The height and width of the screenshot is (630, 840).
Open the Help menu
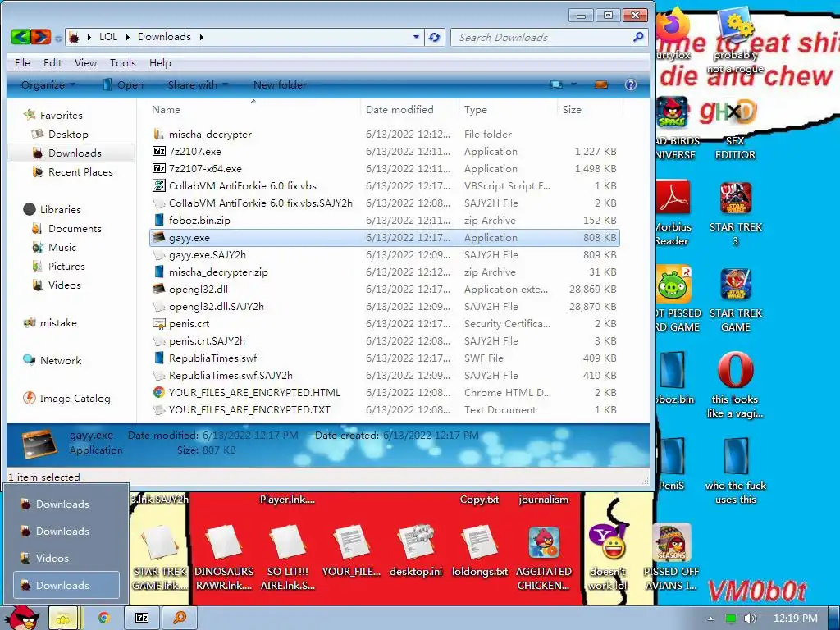coord(160,62)
